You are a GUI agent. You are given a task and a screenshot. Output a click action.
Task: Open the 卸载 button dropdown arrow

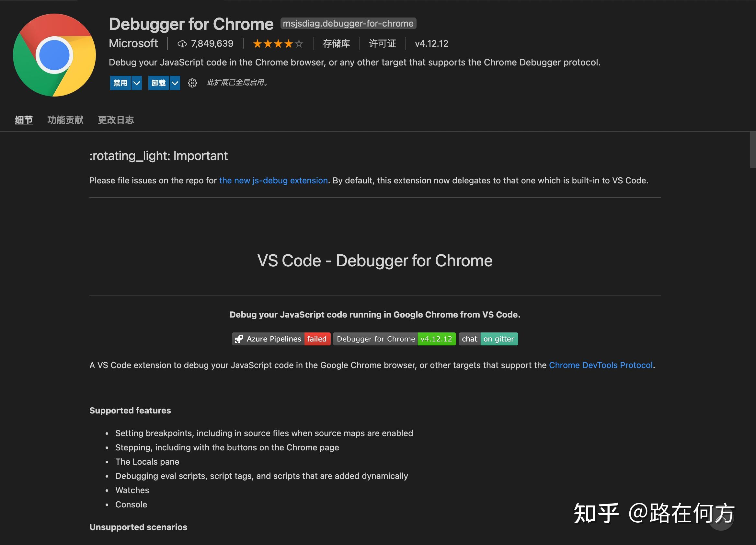pos(175,83)
